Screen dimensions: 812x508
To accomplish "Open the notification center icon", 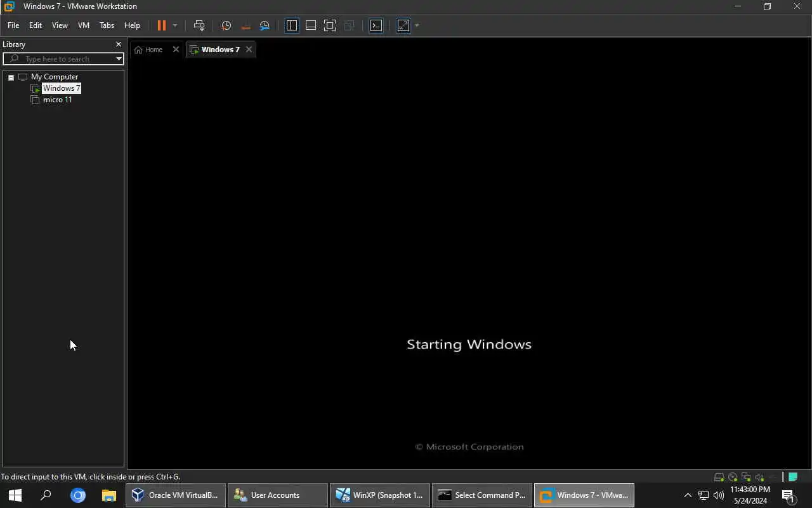I will pyautogui.click(x=788, y=495).
